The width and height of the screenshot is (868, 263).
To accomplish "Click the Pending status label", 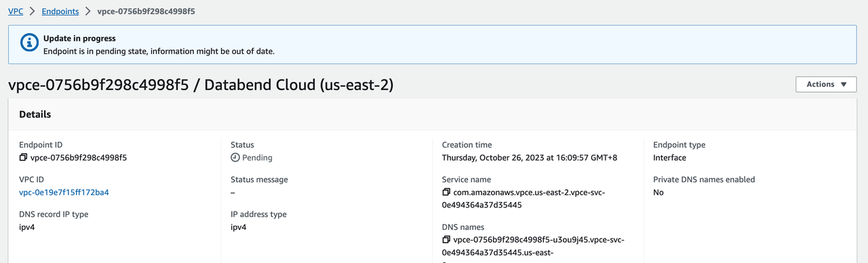I will 257,158.
